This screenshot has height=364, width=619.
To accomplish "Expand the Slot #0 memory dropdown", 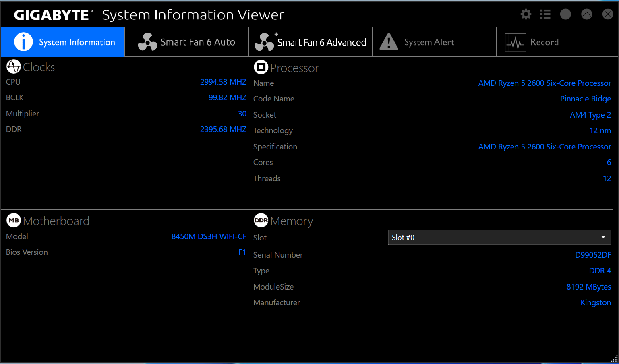I will tap(499, 238).
